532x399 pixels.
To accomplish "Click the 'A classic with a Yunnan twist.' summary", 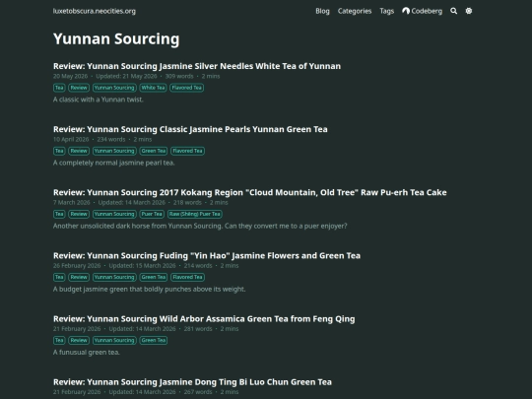I will coord(99,100).
